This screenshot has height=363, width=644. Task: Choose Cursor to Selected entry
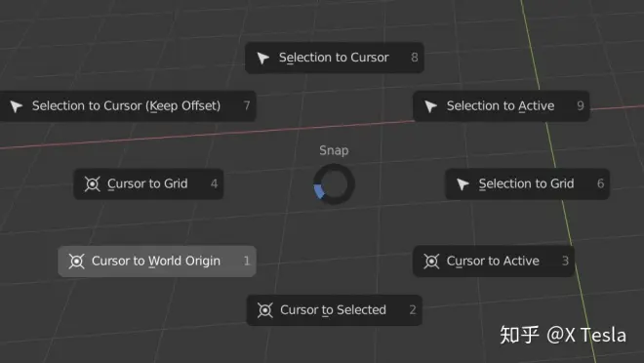(335, 310)
